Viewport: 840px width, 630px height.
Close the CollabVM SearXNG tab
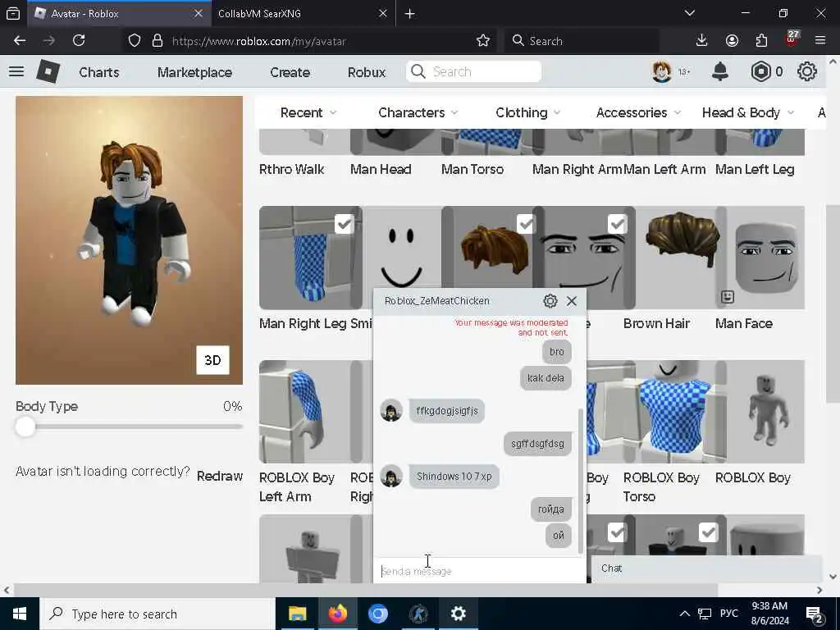[382, 14]
